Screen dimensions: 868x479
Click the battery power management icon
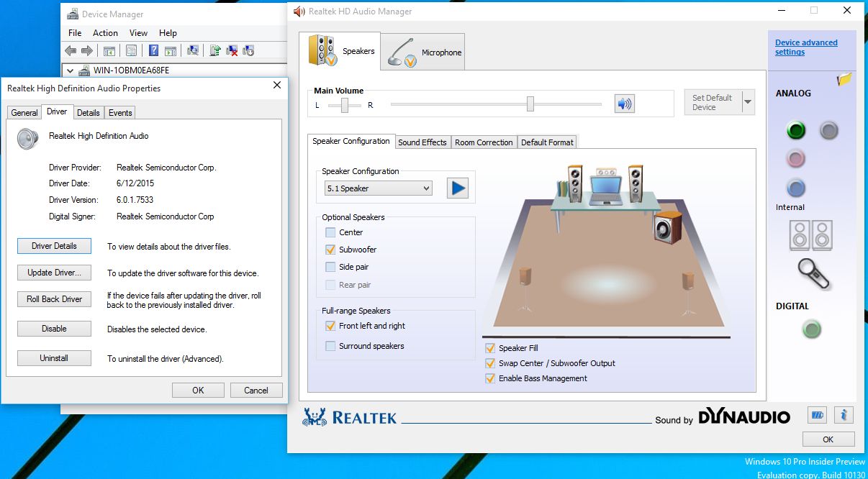(x=818, y=415)
